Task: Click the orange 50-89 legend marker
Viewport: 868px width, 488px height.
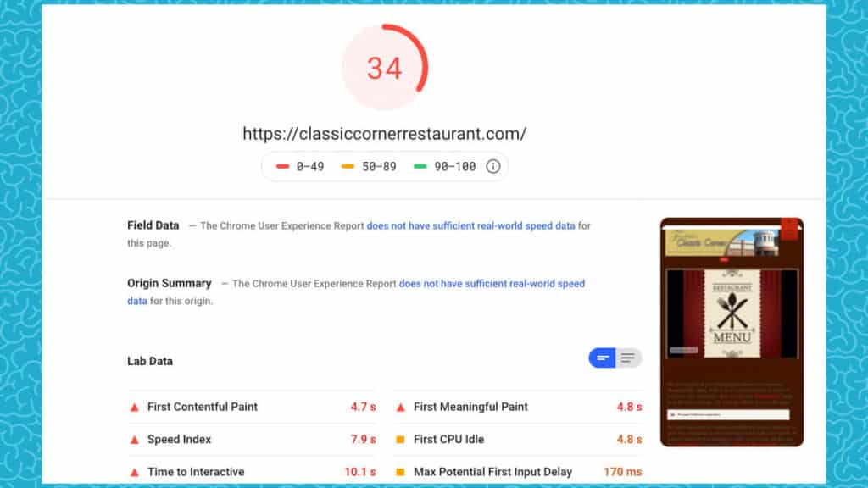Action: (x=348, y=167)
